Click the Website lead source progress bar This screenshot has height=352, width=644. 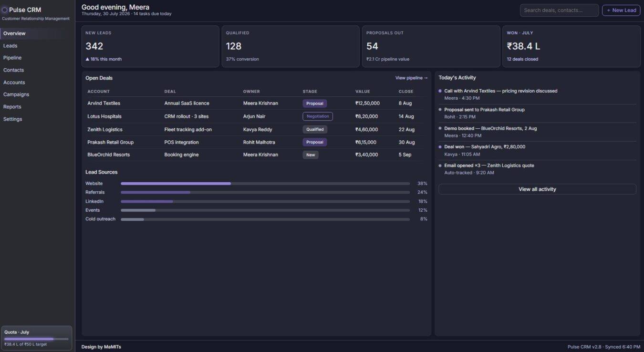click(265, 184)
